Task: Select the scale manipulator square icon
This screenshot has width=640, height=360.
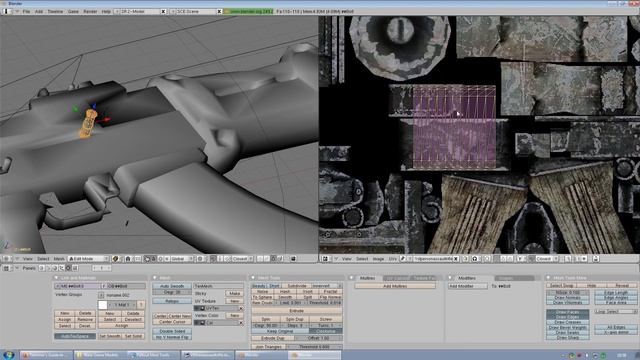Action: point(167,259)
